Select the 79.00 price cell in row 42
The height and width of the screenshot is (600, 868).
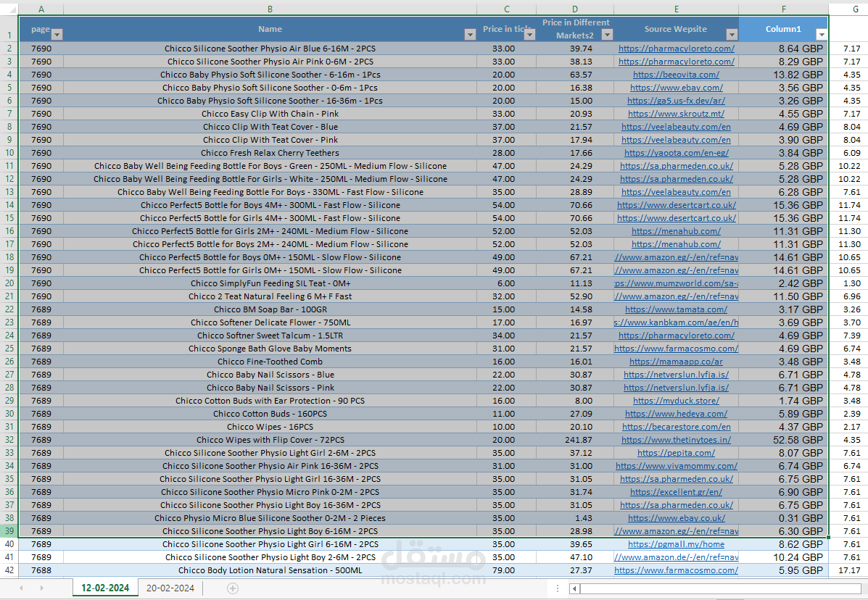[507, 570]
